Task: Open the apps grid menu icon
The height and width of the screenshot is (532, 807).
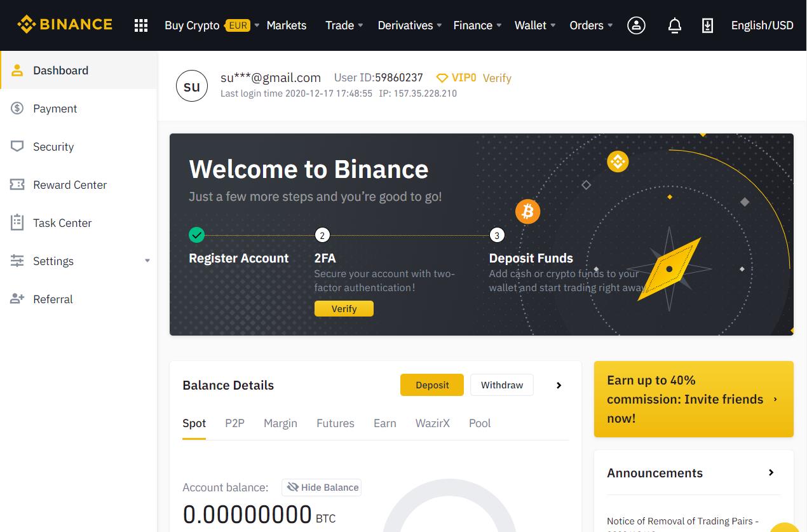Action: [141, 25]
